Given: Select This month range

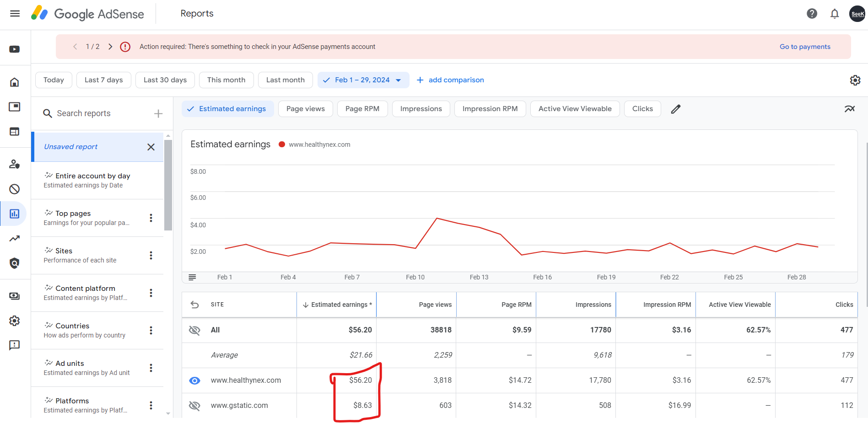Looking at the screenshot, I should pos(226,80).
